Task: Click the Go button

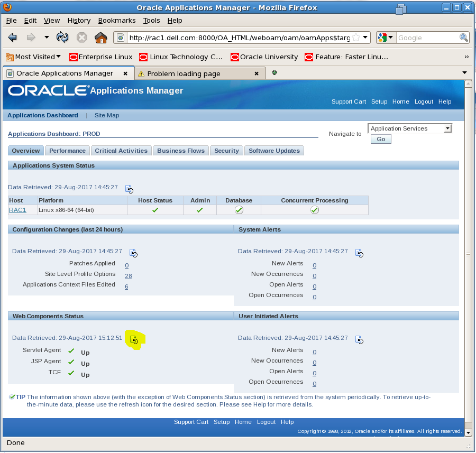Action: click(381, 139)
